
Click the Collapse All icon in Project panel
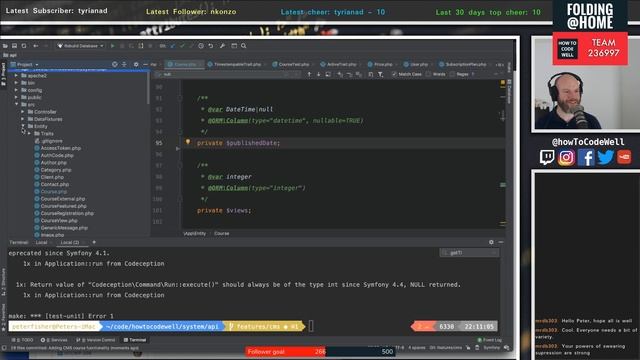click(124, 64)
